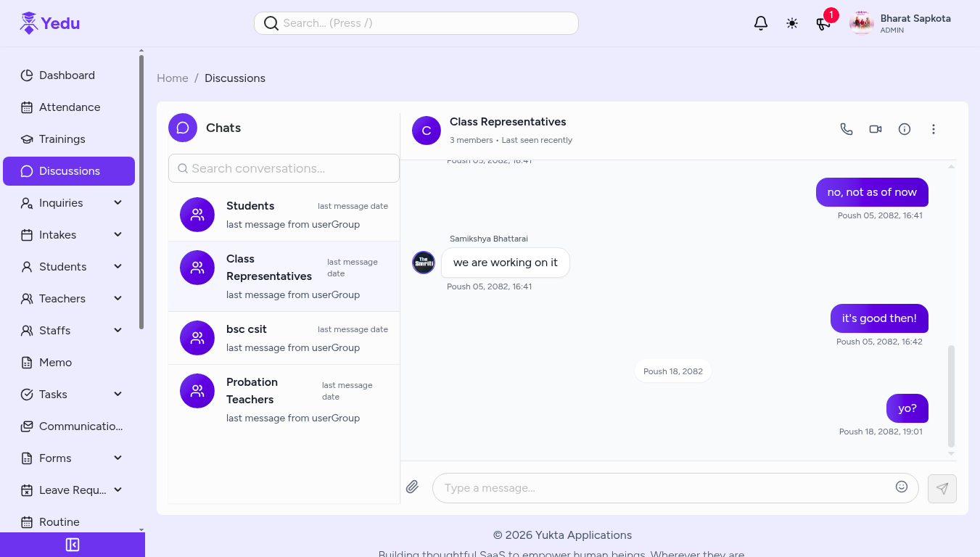The height and width of the screenshot is (557, 980).
Task: Open the Memo page
Action: (55, 362)
